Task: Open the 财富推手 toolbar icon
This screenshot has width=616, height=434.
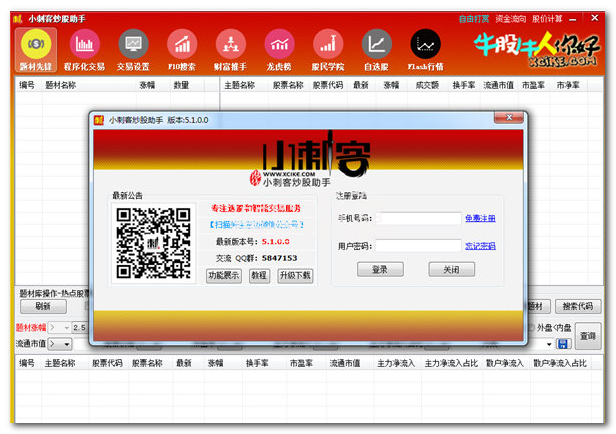Action: click(x=231, y=49)
